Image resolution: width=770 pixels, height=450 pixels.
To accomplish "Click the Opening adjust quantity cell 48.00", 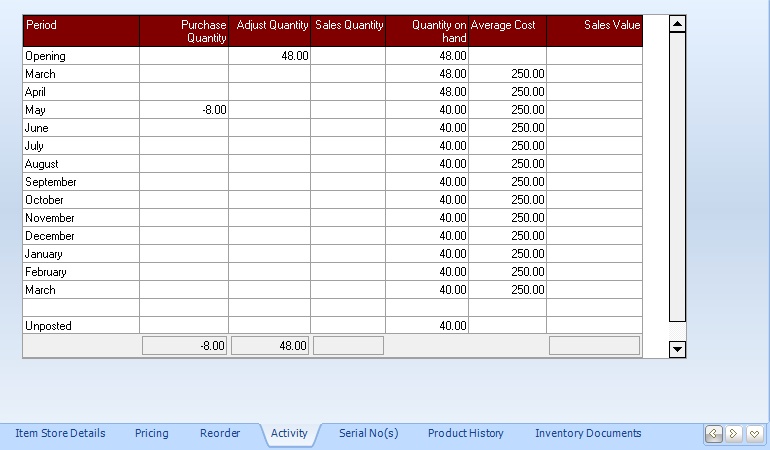I will (270, 57).
